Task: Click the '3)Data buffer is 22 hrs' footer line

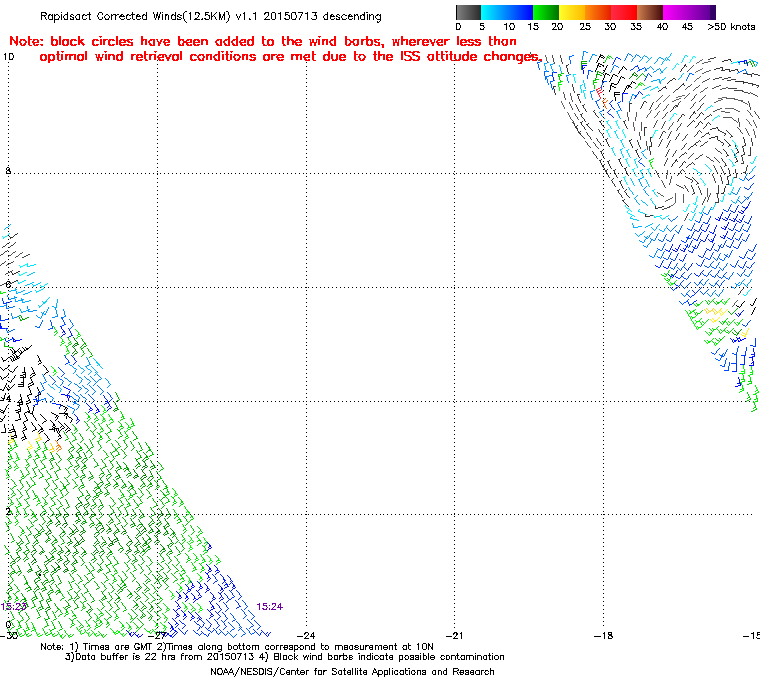Action: tap(285, 657)
